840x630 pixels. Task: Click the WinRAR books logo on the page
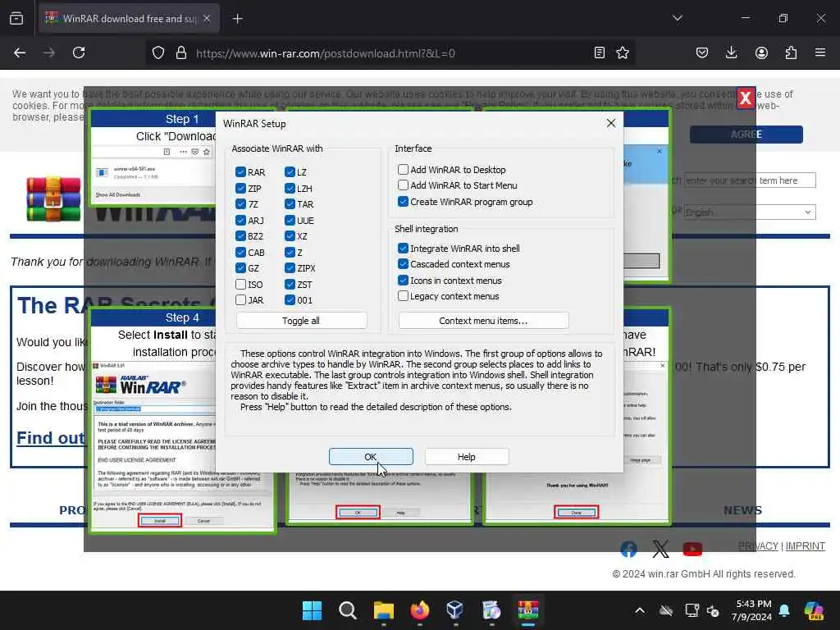point(53,199)
